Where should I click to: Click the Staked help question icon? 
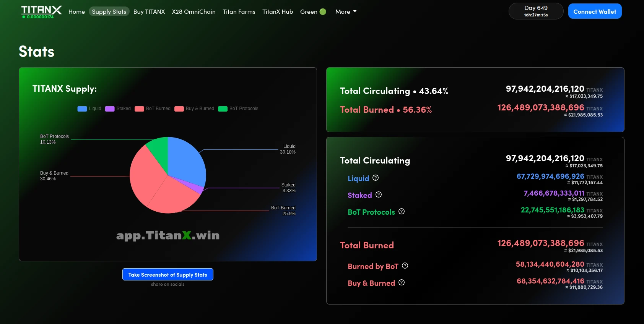coord(379,194)
